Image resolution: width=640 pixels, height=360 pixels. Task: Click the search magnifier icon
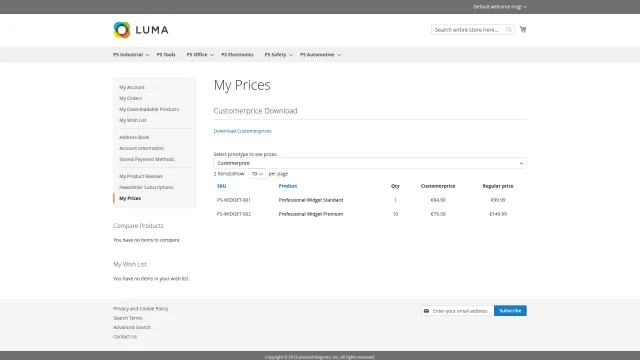point(509,30)
